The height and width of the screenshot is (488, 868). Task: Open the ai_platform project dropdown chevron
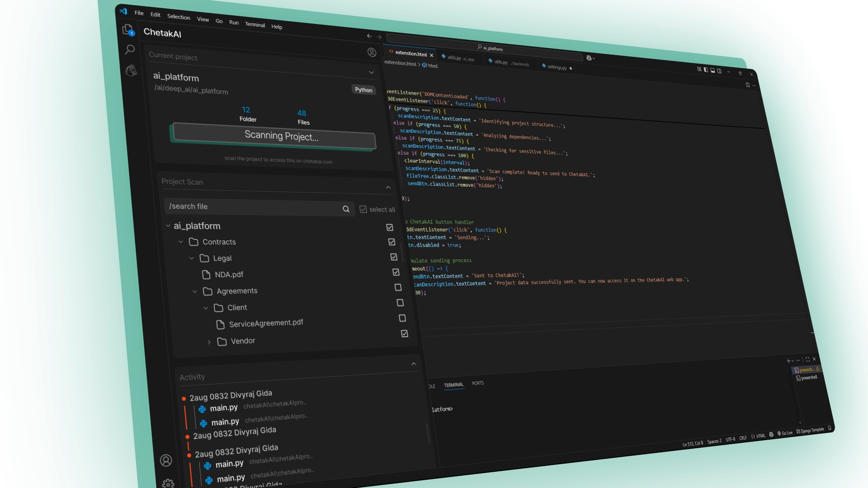(371, 72)
